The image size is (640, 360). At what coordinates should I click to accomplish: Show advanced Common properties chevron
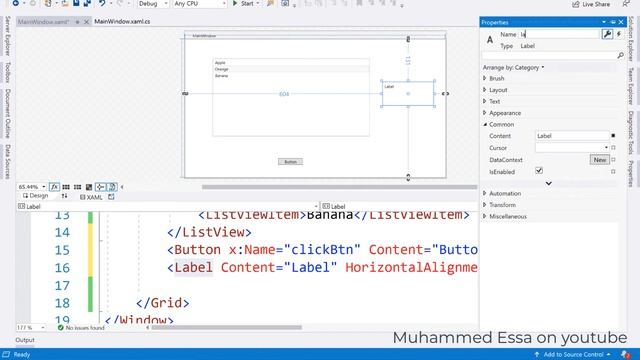(x=549, y=184)
